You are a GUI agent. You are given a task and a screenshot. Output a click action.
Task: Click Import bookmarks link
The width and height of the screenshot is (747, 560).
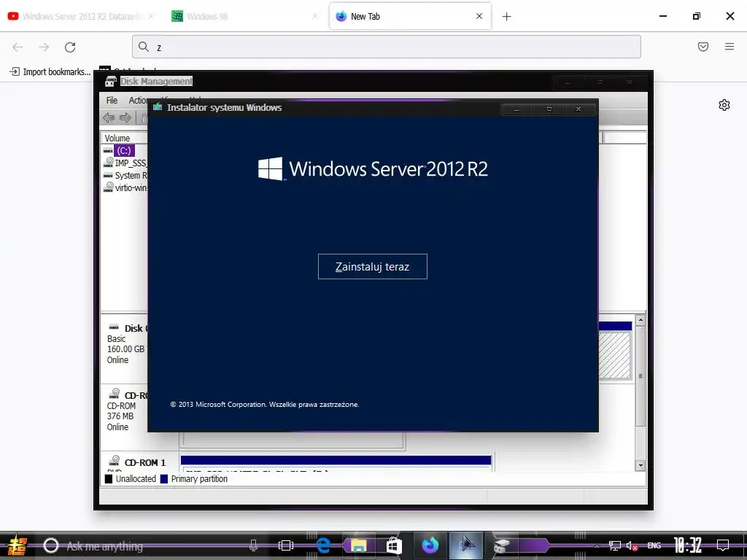[x=50, y=72]
